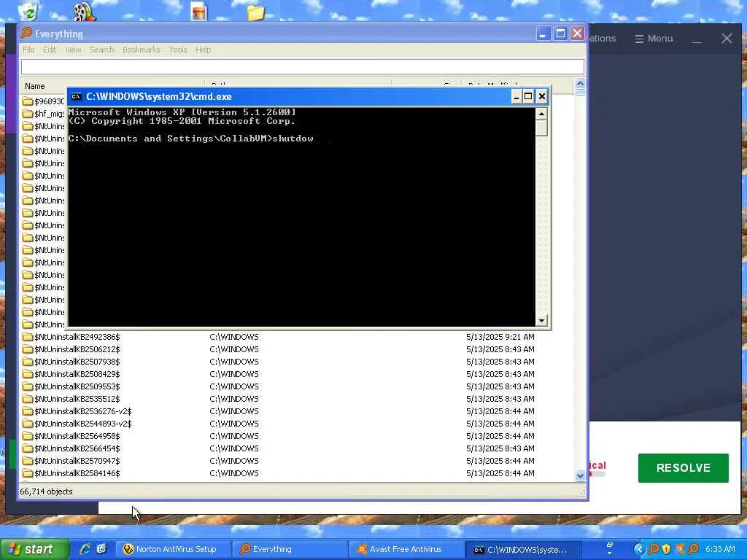Open the Windows Movie Maker desktop shortcut
747x560 pixels.
point(85,12)
